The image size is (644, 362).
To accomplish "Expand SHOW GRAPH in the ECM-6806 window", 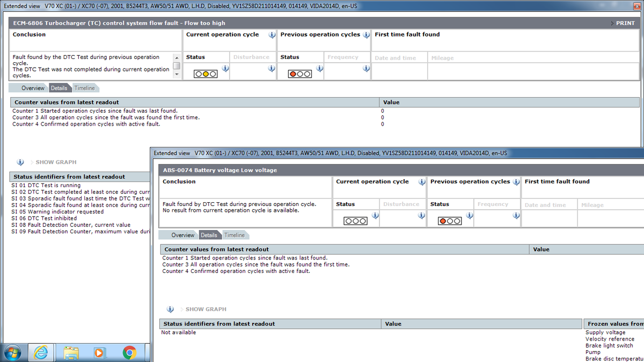I will 56,162.
